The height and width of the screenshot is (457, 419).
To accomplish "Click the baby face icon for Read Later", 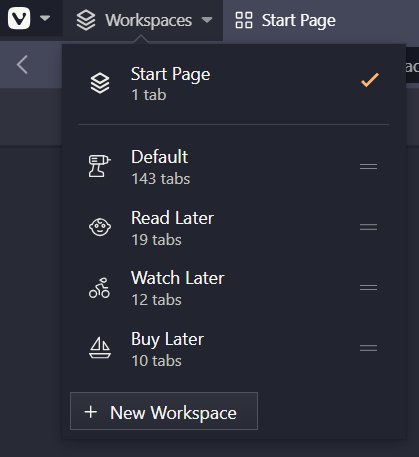I will click(x=100, y=227).
